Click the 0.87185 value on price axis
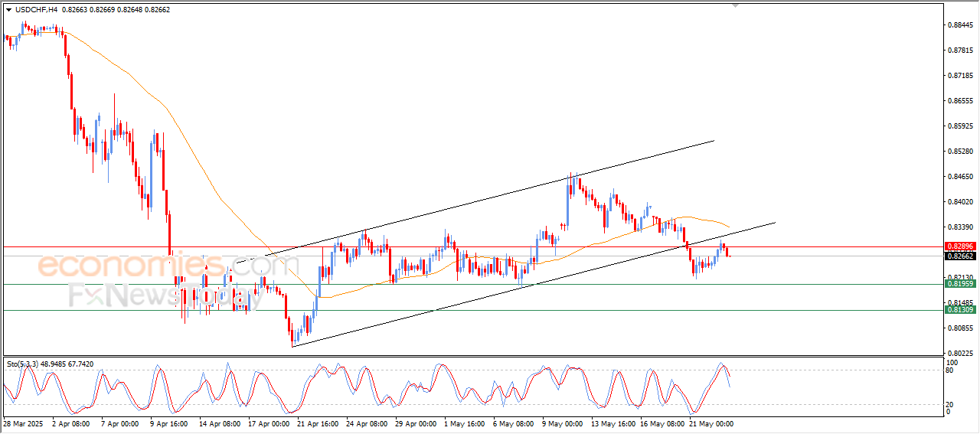This screenshot has width=980, height=434. click(x=962, y=76)
